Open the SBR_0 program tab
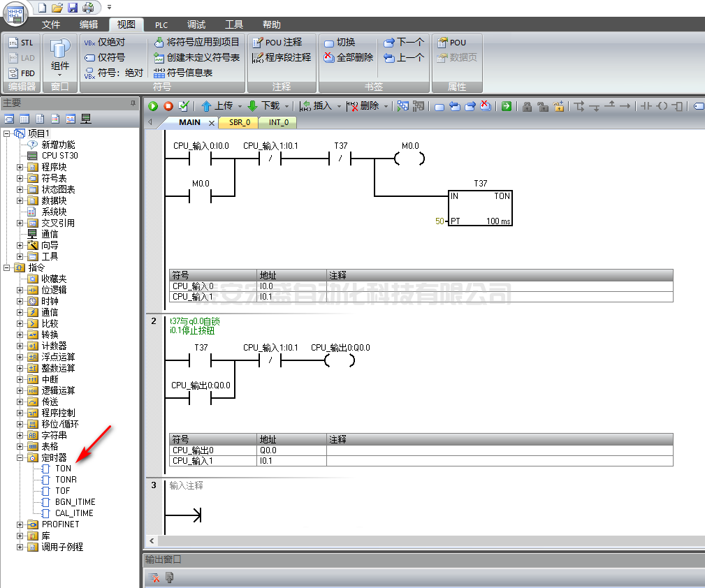Viewport: 705px width, 588px height. (x=238, y=122)
